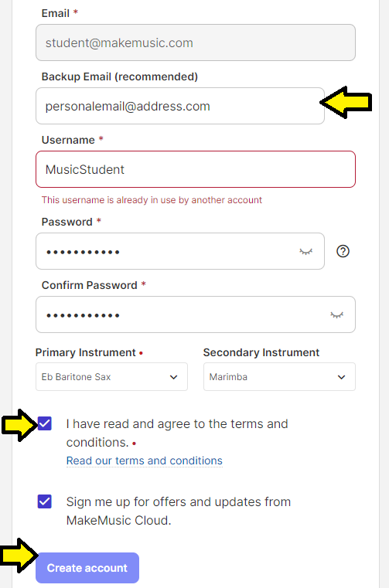Submit the form with Create account
This screenshot has height=588, width=389.
87,568
